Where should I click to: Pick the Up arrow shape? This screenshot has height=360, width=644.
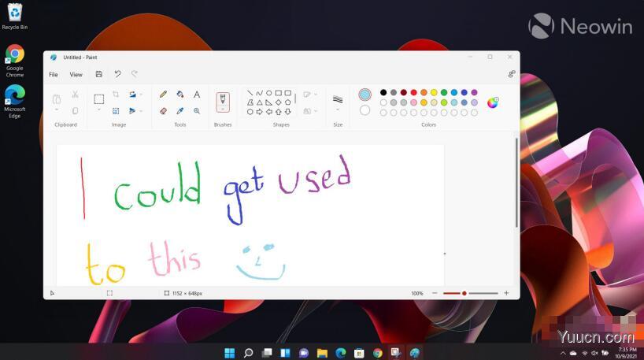(x=279, y=112)
